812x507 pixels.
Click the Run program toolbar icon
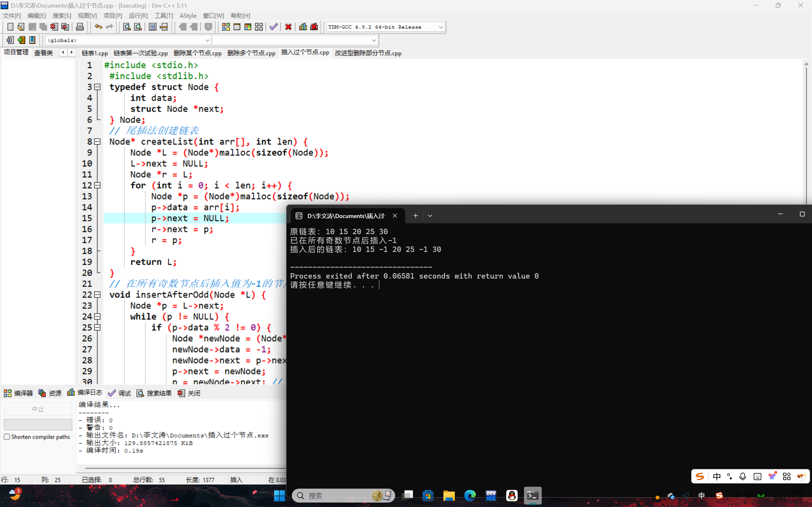click(x=237, y=27)
